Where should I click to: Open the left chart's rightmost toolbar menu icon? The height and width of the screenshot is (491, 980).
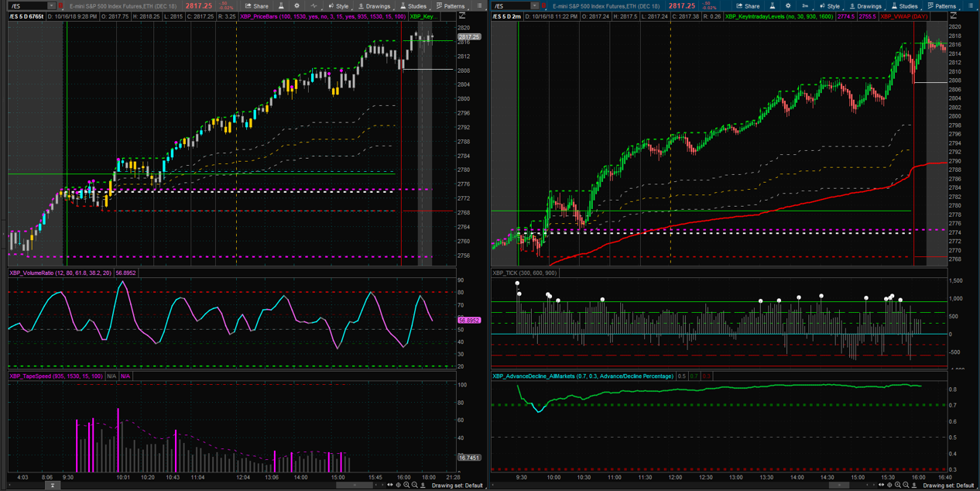tap(479, 6)
